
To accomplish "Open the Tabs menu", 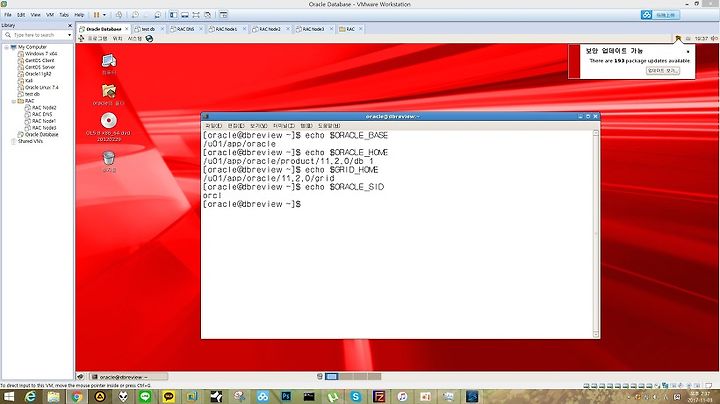I will pyautogui.click(x=64, y=15).
